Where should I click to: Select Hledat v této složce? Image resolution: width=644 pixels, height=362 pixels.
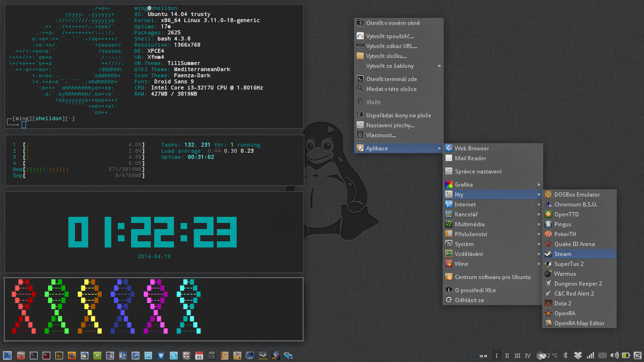[x=399, y=89]
